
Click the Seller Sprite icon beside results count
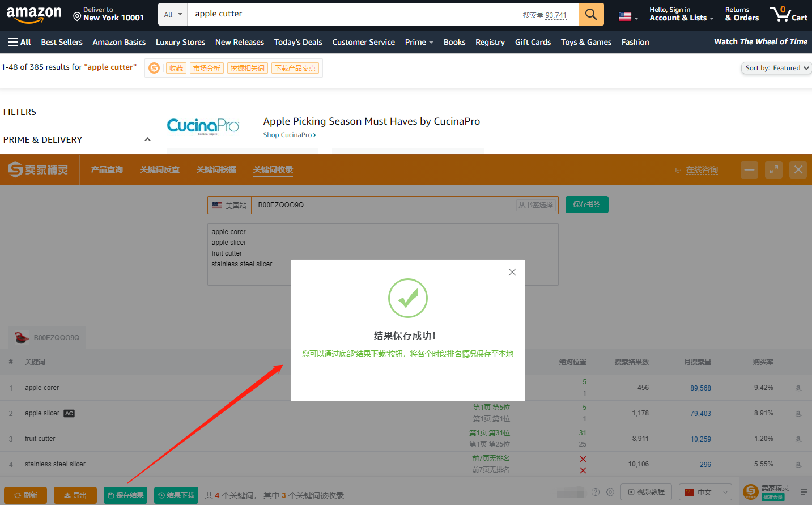coord(154,68)
